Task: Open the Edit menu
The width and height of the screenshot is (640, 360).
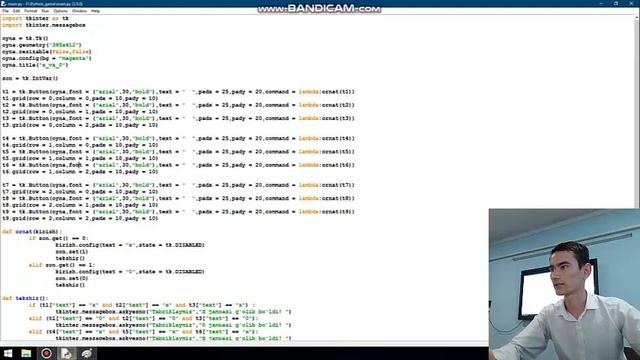Action: pos(16,11)
